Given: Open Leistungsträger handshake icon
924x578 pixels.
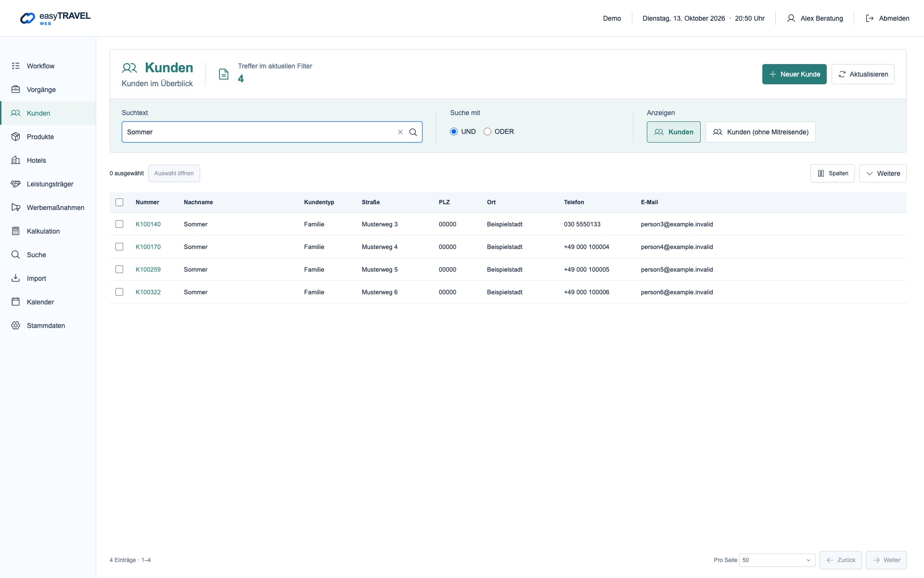Looking at the screenshot, I should point(16,184).
